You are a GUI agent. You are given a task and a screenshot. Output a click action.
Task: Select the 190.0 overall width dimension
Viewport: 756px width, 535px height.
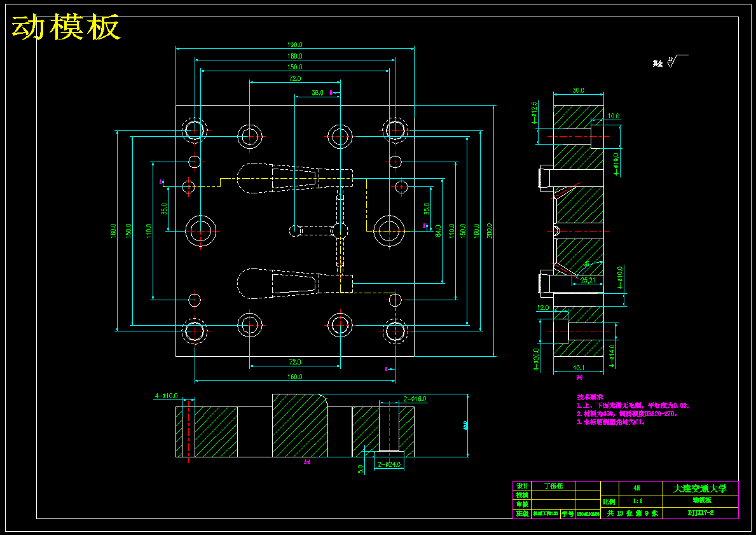pyautogui.click(x=294, y=45)
